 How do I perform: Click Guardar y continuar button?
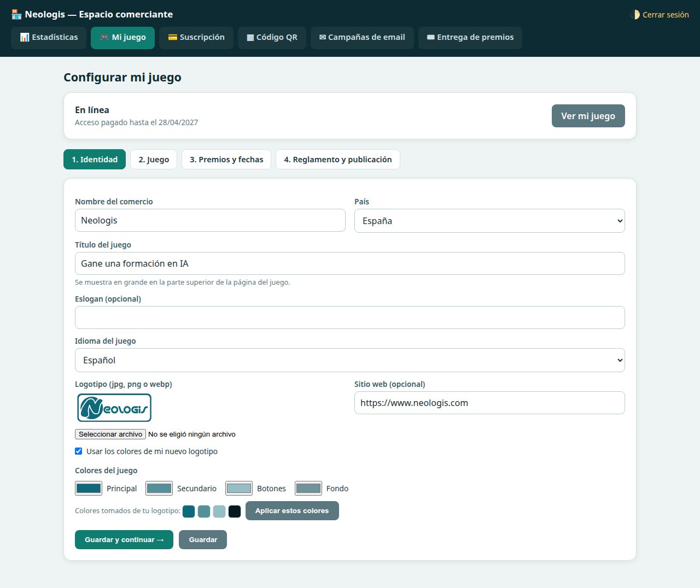(124, 539)
